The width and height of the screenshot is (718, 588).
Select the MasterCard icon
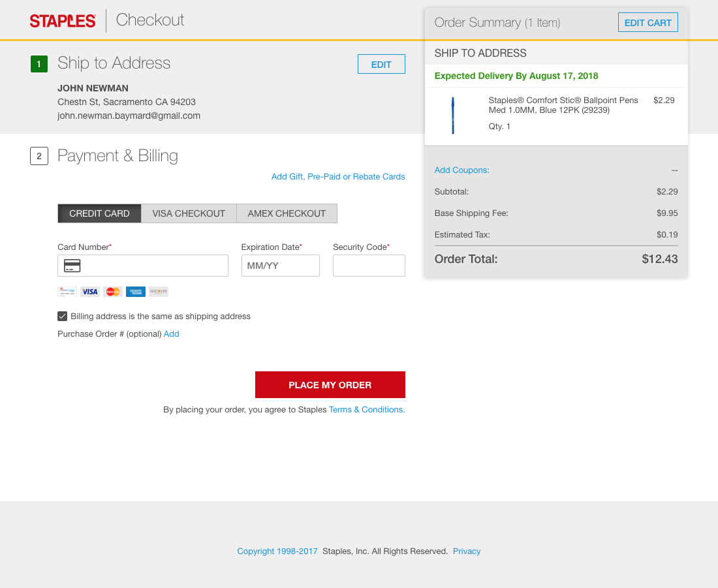tap(112, 292)
